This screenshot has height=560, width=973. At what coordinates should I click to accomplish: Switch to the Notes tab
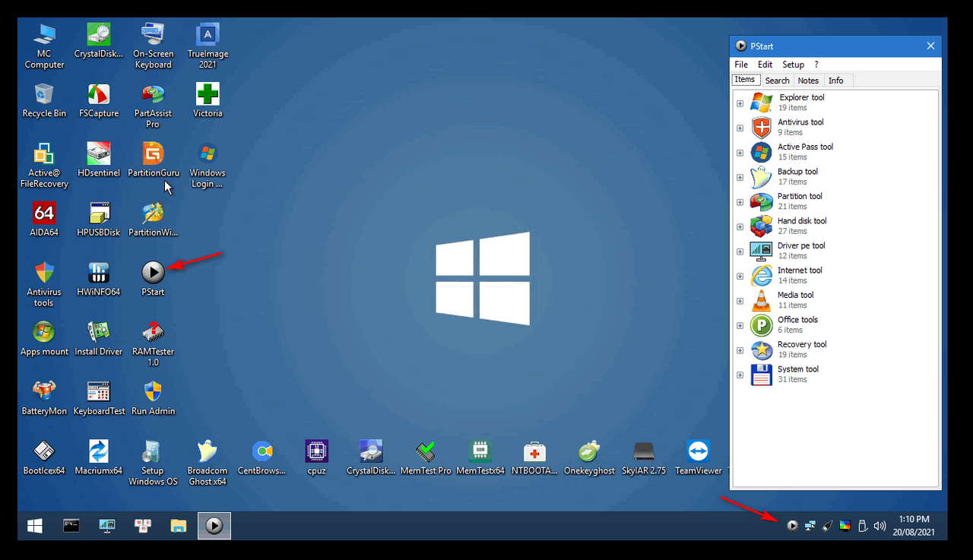pos(808,81)
